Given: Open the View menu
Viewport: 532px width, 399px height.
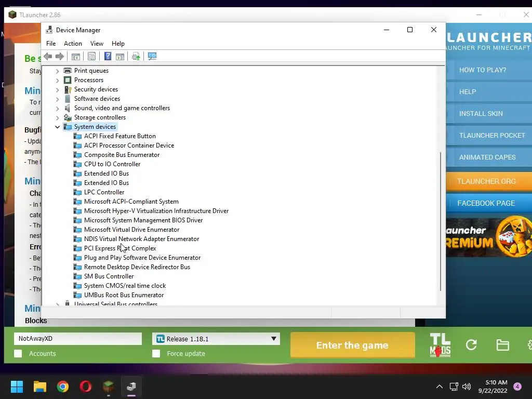Looking at the screenshot, I should pyautogui.click(x=97, y=44).
